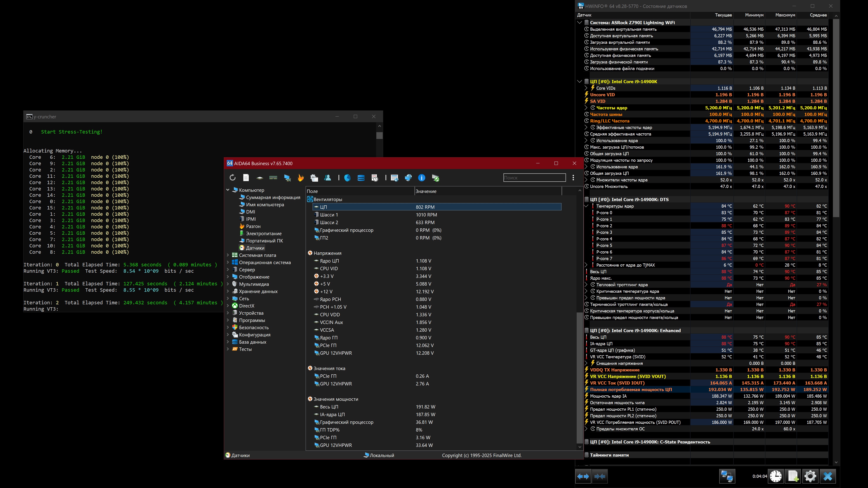Select Суммарная информация in the tree
Screen dimensions: 868x488
pos(273,197)
